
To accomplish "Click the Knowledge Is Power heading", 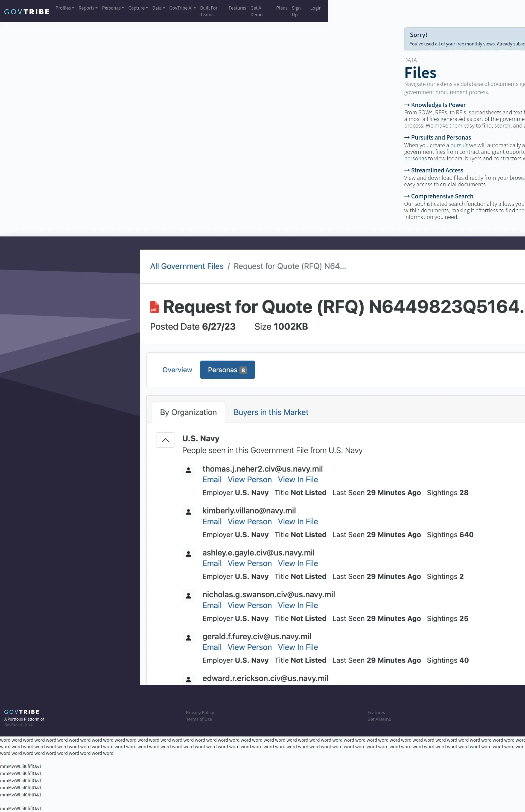I will [435, 105].
